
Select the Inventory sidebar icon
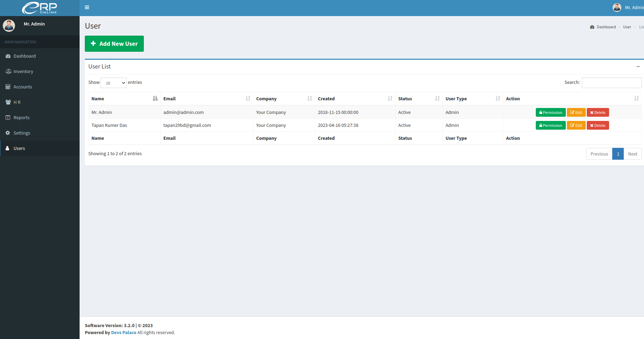pos(8,71)
